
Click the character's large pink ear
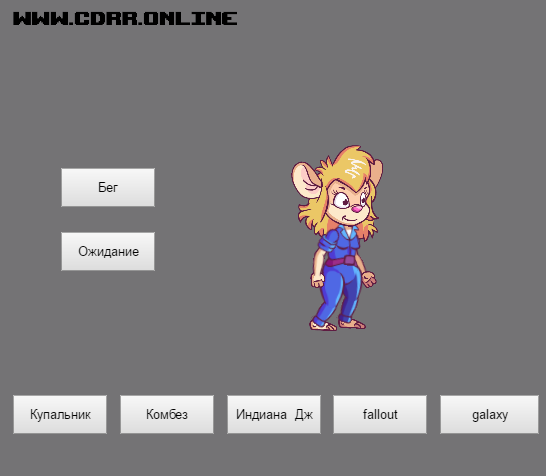click(306, 179)
